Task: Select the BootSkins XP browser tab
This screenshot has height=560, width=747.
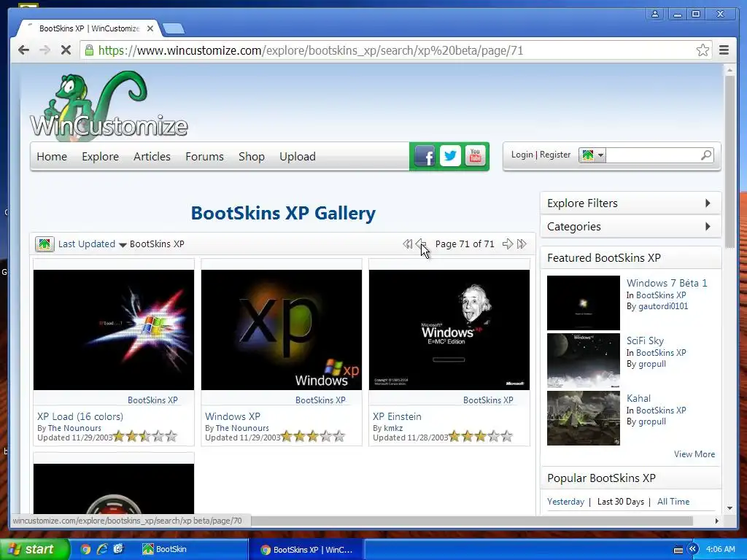Action: point(88,28)
